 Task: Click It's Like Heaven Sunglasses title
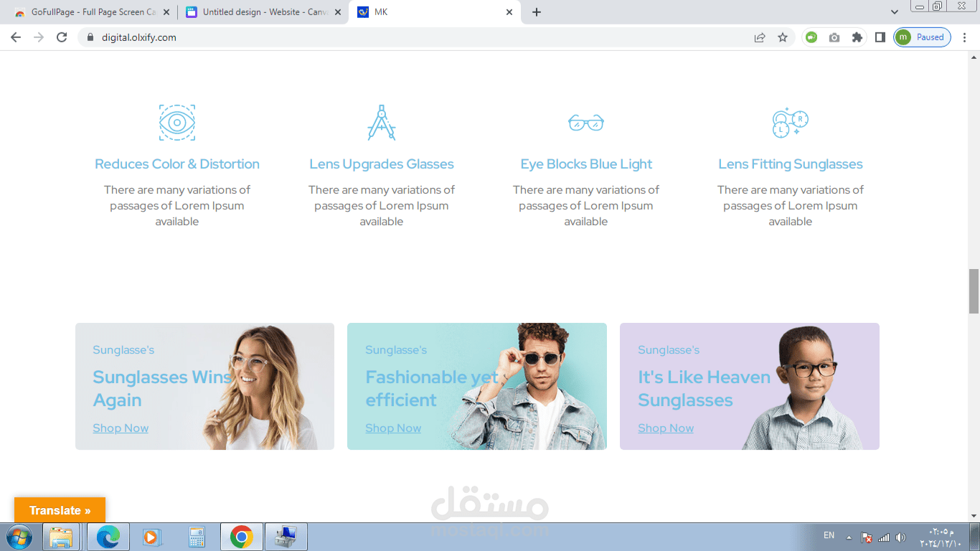[x=704, y=389]
